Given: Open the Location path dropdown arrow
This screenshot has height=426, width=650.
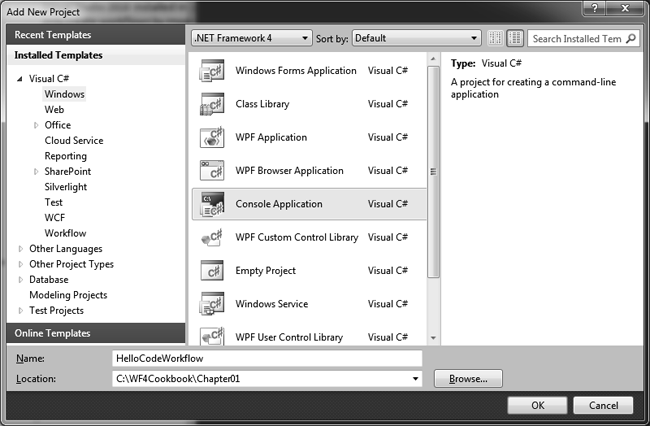Looking at the screenshot, I should 415,378.
